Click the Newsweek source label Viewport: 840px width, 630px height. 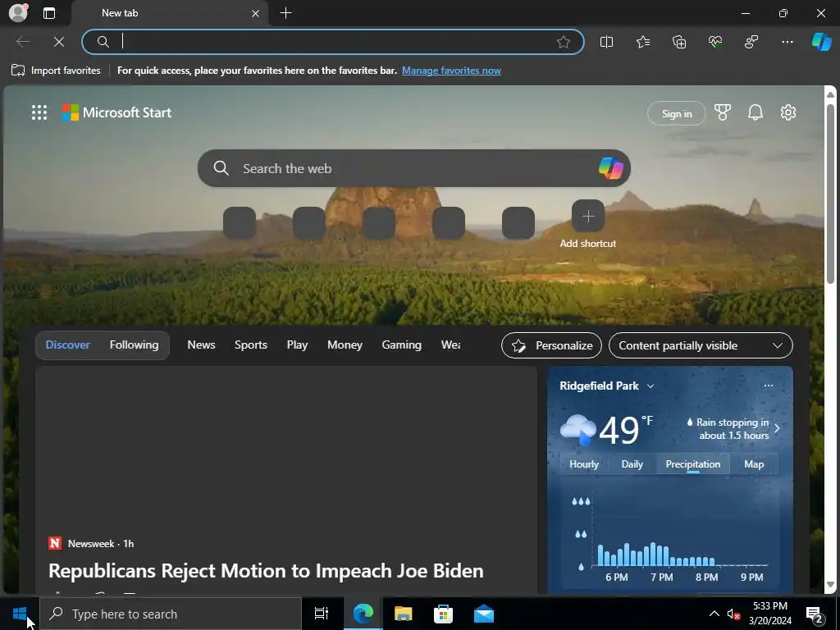point(91,544)
